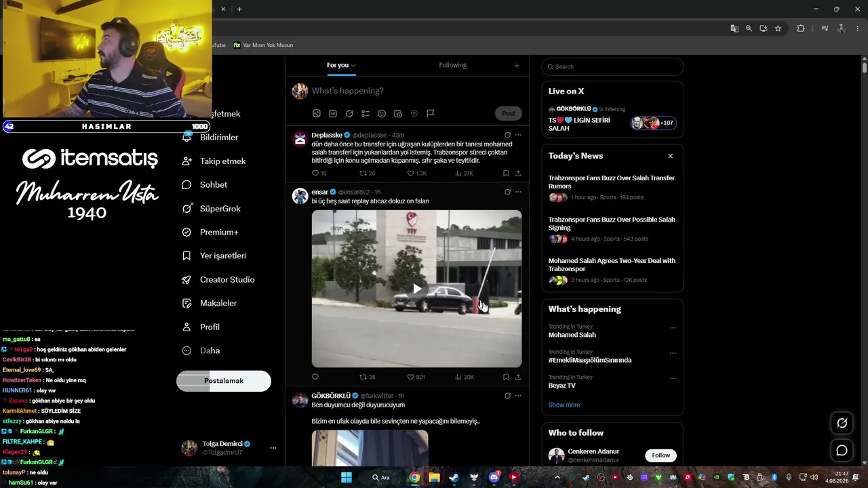The image size is (868, 488).
Task: Switch to the Following tab
Action: coord(452,65)
